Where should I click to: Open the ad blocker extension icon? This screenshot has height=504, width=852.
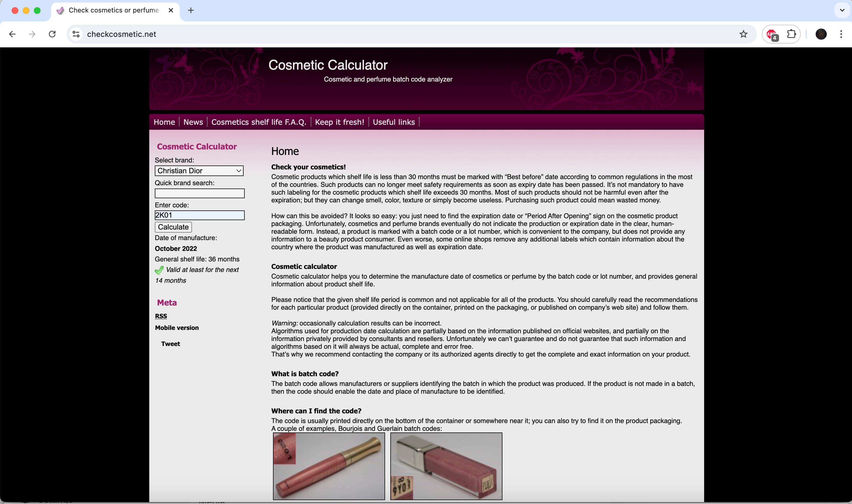coord(772,35)
